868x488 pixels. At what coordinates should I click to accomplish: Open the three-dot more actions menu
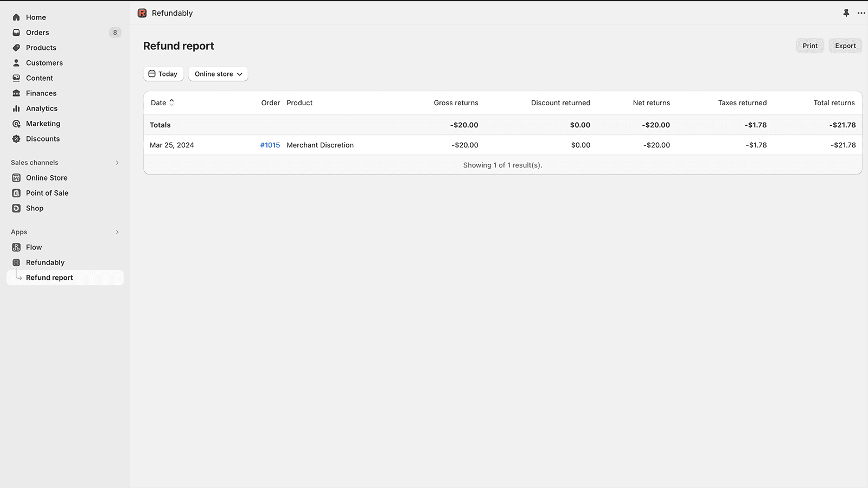coord(861,13)
